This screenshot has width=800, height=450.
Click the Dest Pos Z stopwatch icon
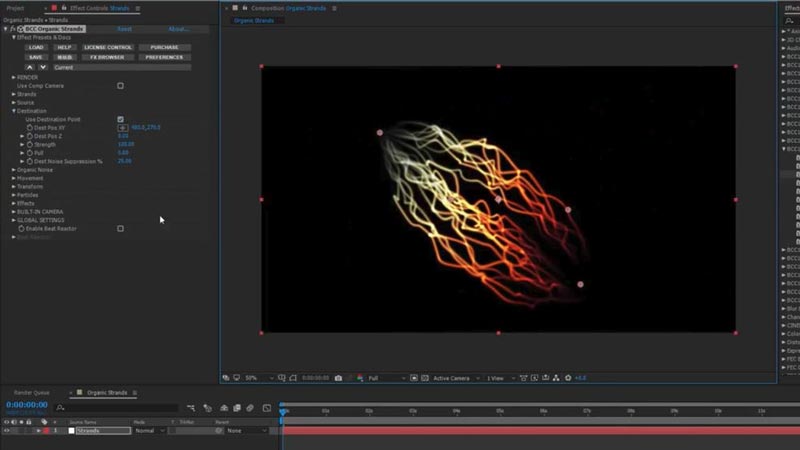[30, 136]
